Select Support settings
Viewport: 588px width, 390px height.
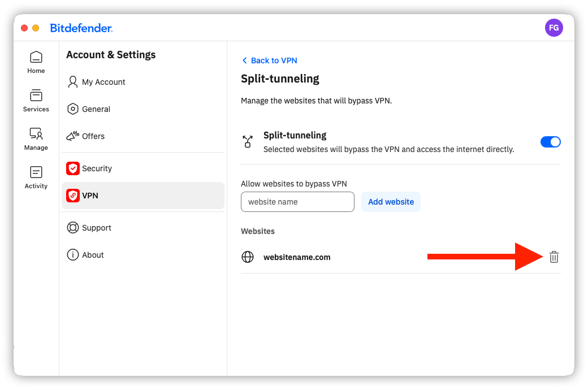(x=142, y=228)
